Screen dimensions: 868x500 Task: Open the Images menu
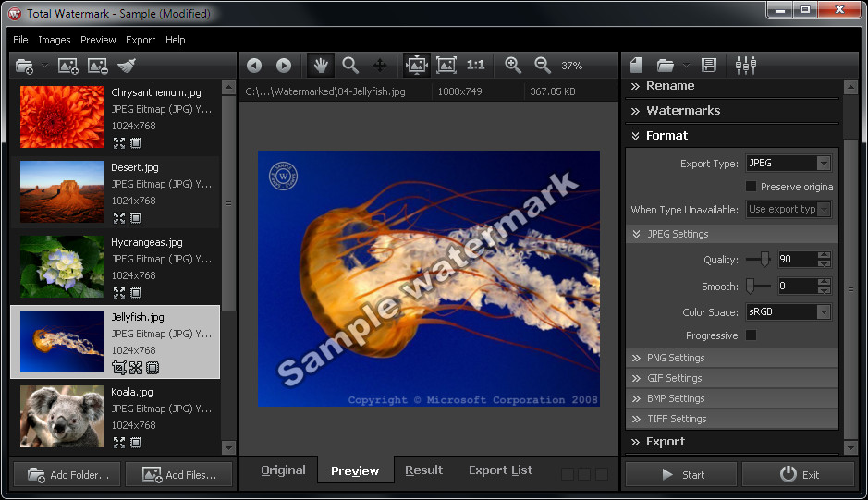point(55,40)
